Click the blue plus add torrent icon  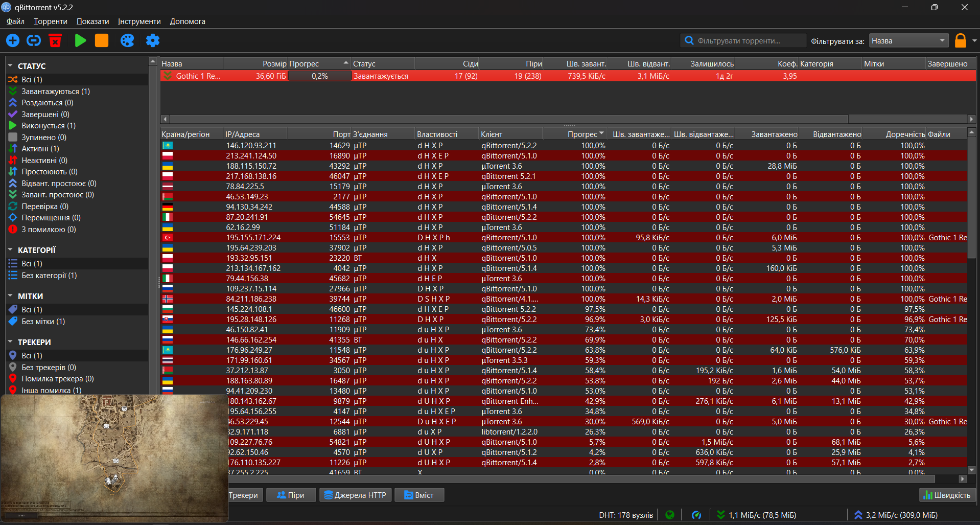(x=13, y=40)
